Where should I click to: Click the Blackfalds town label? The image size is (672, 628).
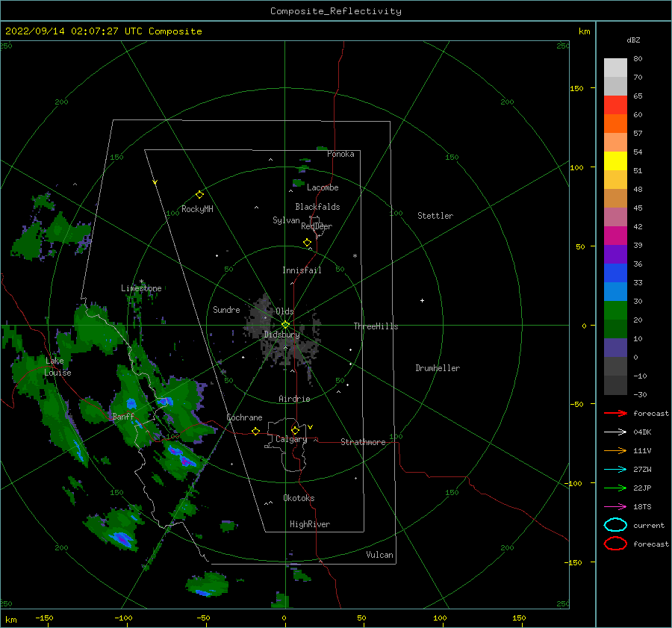tap(317, 207)
